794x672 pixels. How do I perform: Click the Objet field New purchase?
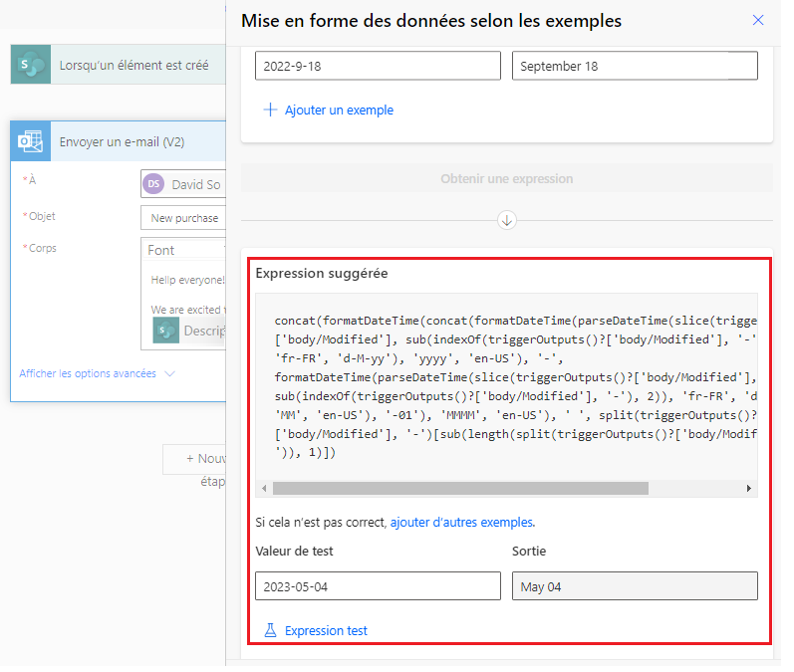pyautogui.click(x=184, y=218)
